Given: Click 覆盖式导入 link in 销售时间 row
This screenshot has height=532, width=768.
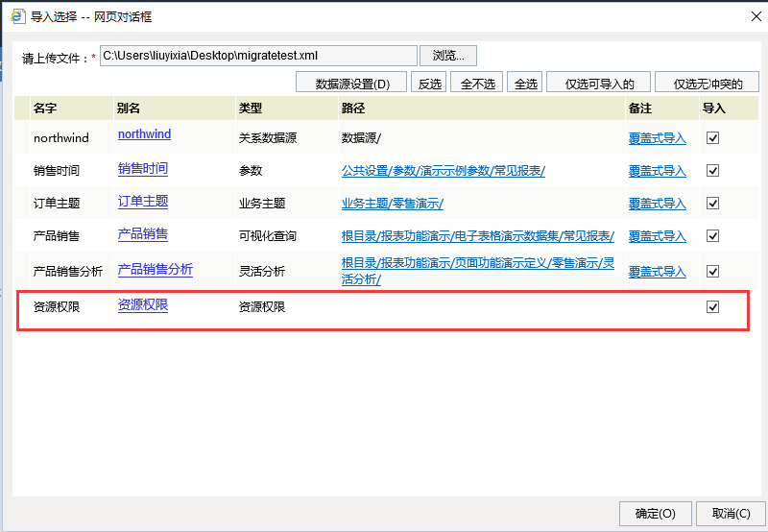Looking at the screenshot, I should pyautogui.click(x=658, y=171).
